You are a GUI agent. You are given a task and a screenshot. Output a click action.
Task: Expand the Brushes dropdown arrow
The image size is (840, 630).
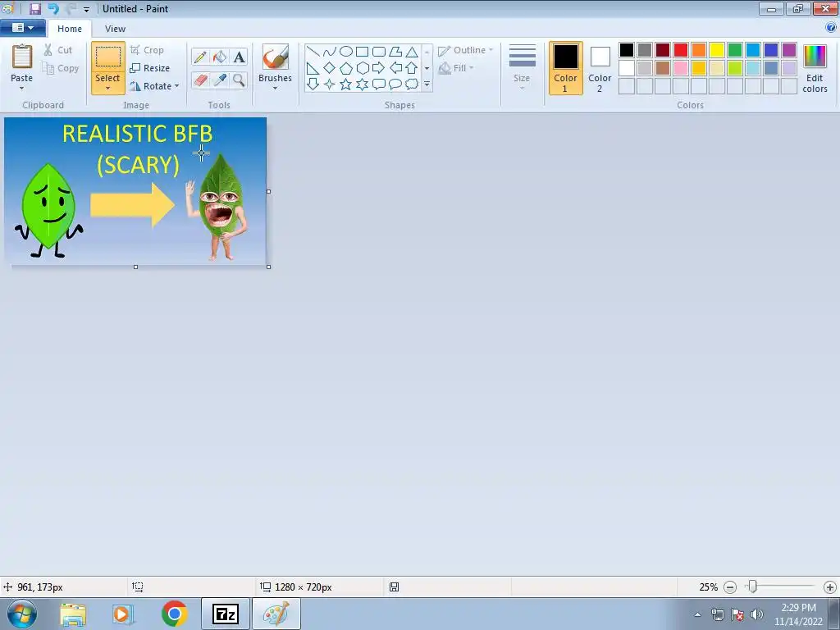click(x=276, y=89)
